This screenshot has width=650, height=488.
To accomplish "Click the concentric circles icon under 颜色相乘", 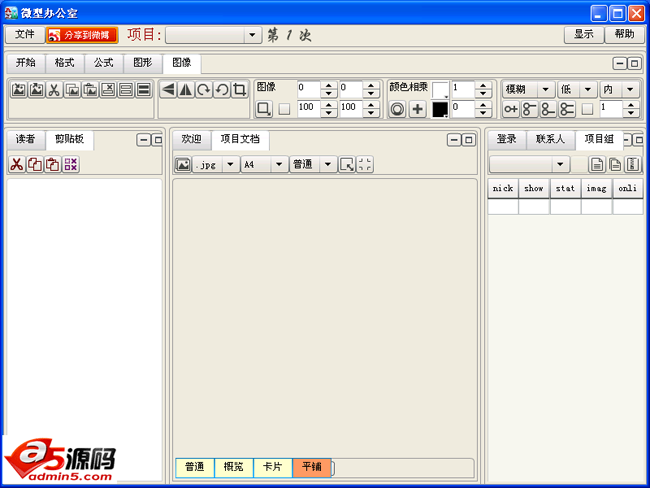I will pyautogui.click(x=397, y=109).
